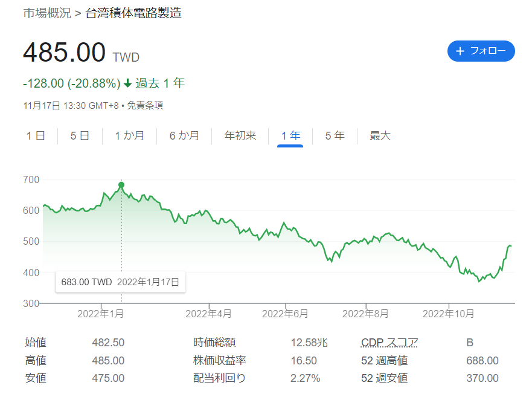
Task: Click the 683.00 TWD chart tooltip
Action: pos(120,282)
